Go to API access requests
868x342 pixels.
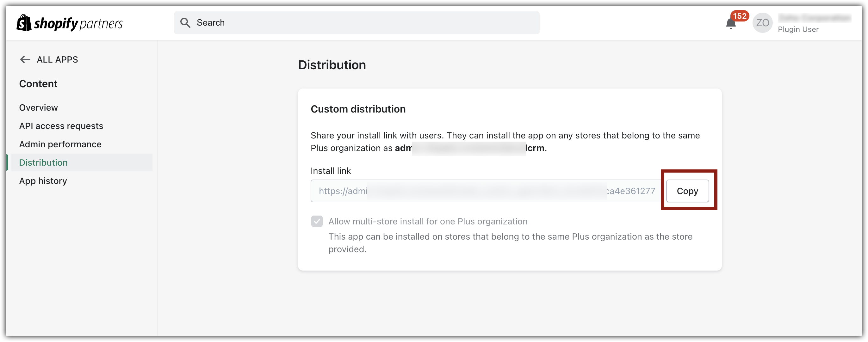click(x=61, y=126)
